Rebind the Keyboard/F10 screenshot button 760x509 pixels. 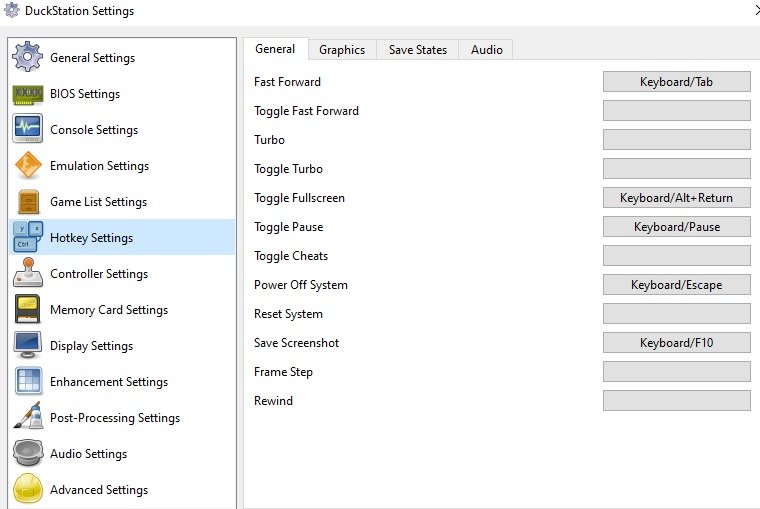click(x=677, y=343)
